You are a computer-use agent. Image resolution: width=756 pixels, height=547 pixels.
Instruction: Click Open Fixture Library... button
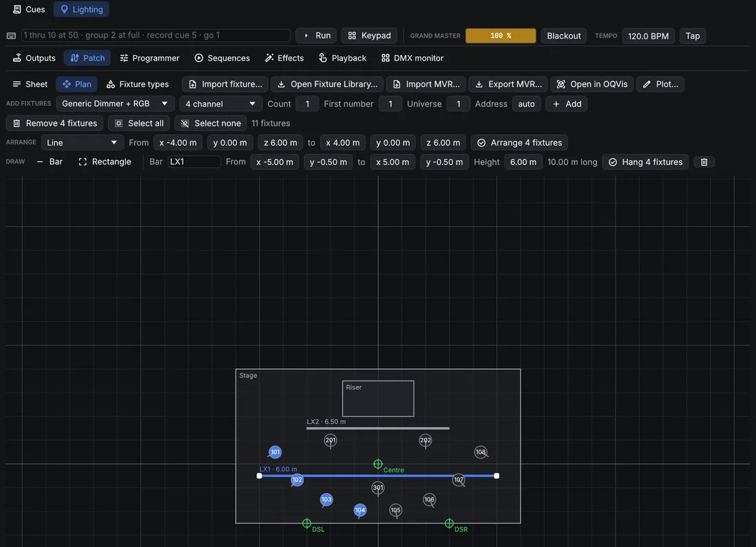tap(327, 85)
